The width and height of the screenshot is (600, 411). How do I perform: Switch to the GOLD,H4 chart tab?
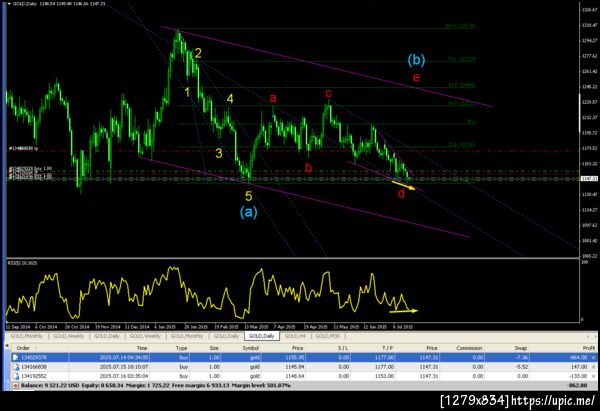point(295,336)
